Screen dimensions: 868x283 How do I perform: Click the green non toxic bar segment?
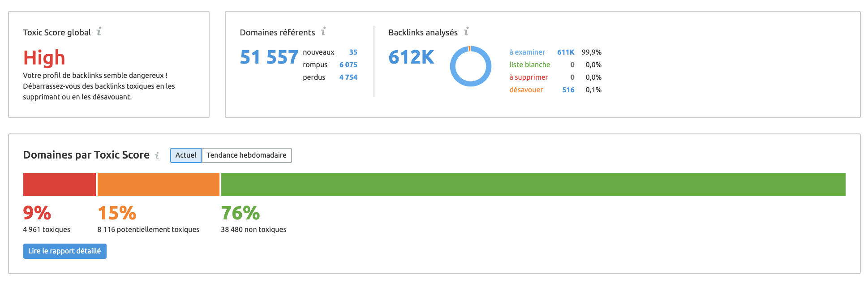(533, 184)
